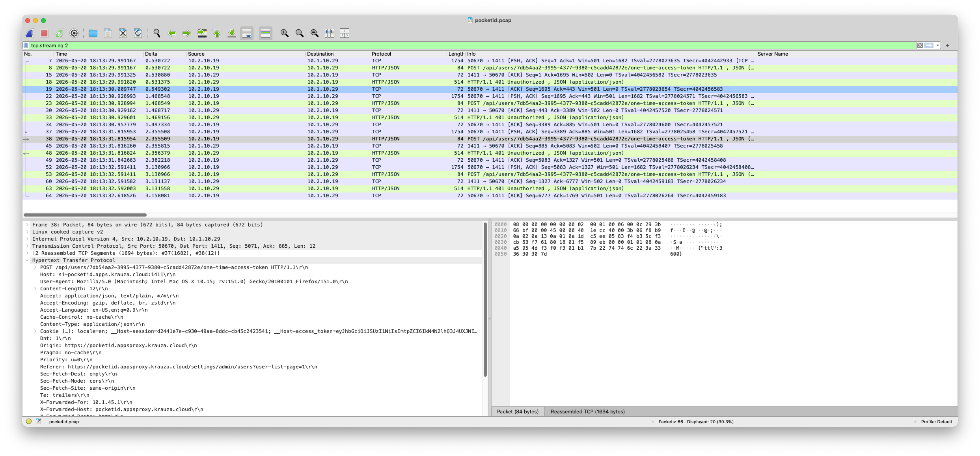The image size is (980, 456).
Task: Open the recent display filters dropdown
Action: point(938,45)
